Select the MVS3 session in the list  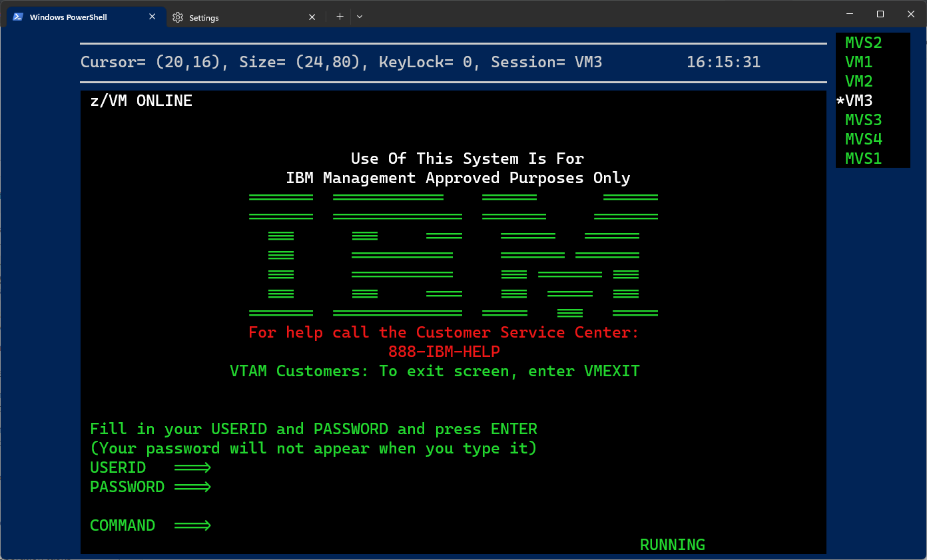click(x=864, y=120)
